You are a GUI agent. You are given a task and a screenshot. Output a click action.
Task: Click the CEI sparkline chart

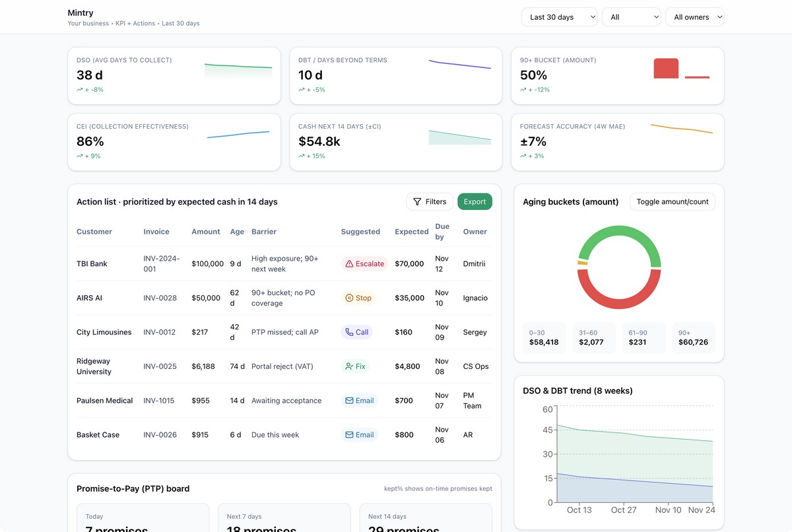(238, 135)
